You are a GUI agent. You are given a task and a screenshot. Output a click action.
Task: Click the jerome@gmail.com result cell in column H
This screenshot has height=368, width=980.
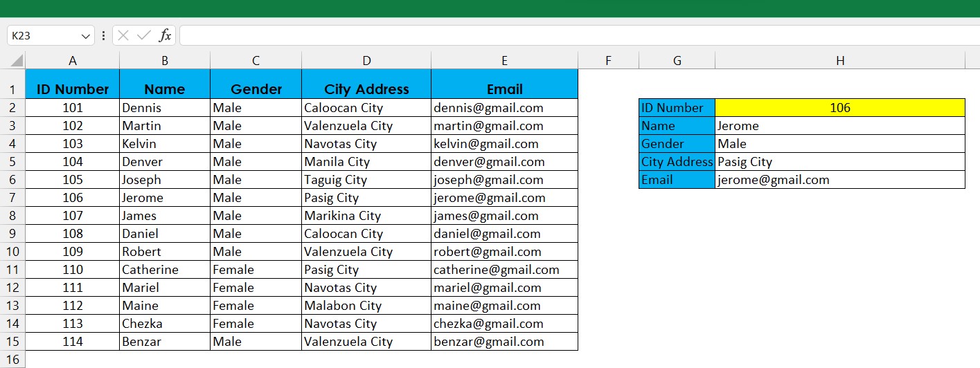pyautogui.click(x=840, y=180)
